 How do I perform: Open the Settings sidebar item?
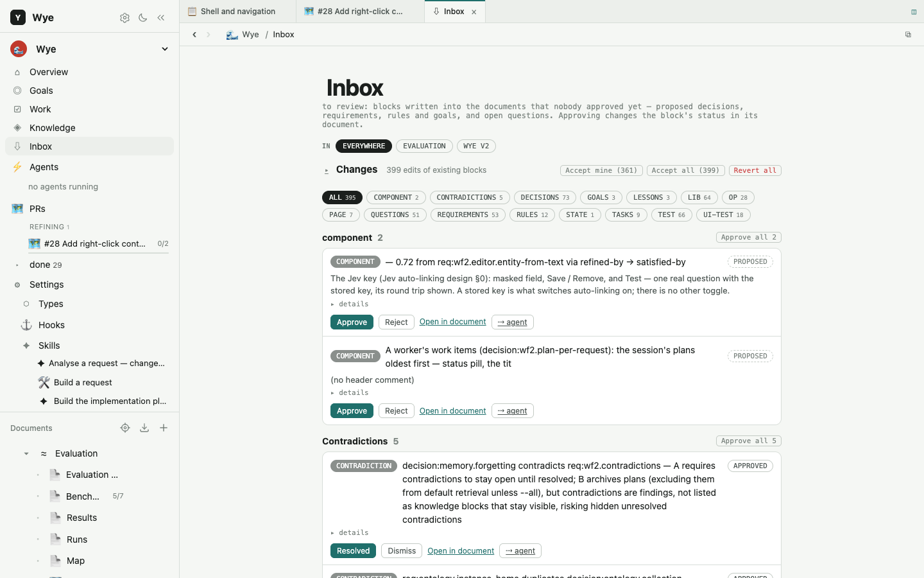pos(47,285)
